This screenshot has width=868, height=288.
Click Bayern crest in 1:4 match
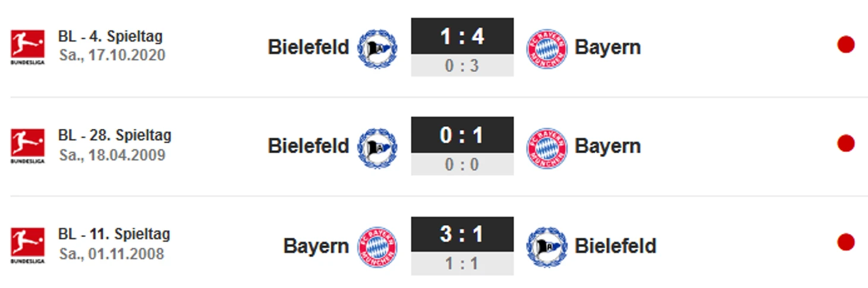click(546, 48)
